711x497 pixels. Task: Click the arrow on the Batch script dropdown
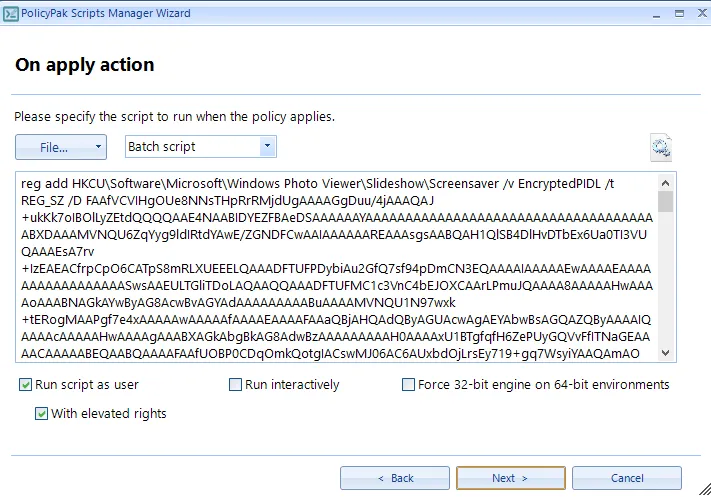[x=267, y=147]
